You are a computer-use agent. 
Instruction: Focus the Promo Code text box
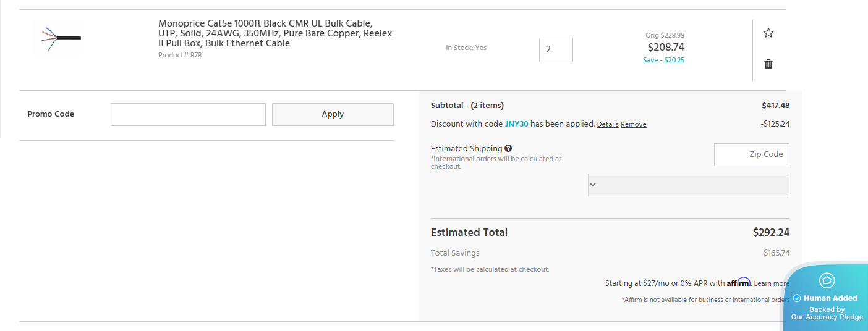(x=188, y=114)
